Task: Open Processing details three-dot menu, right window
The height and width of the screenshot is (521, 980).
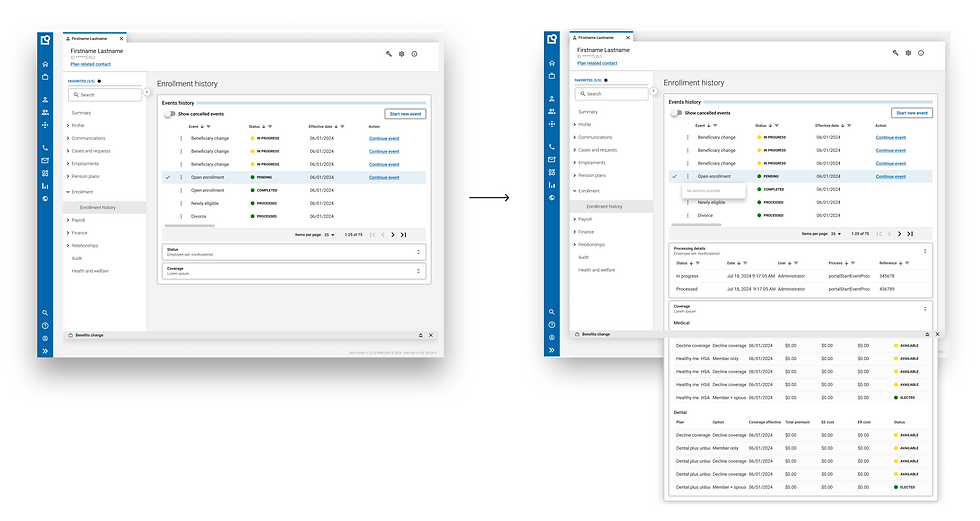Action: (925, 251)
